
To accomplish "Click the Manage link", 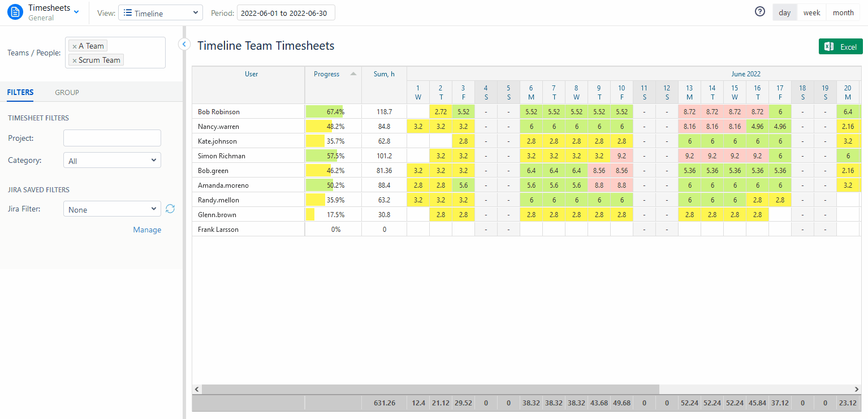I will pyautogui.click(x=147, y=230).
